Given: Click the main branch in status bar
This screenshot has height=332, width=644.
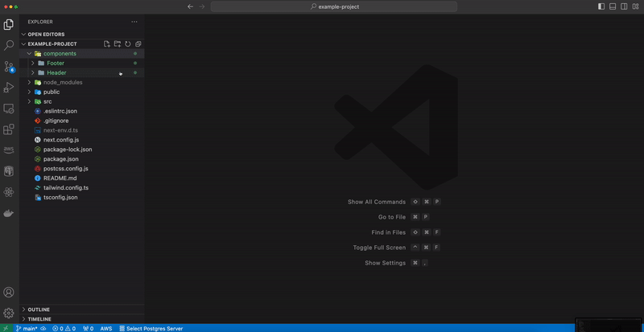Looking at the screenshot, I should point(27,328).
